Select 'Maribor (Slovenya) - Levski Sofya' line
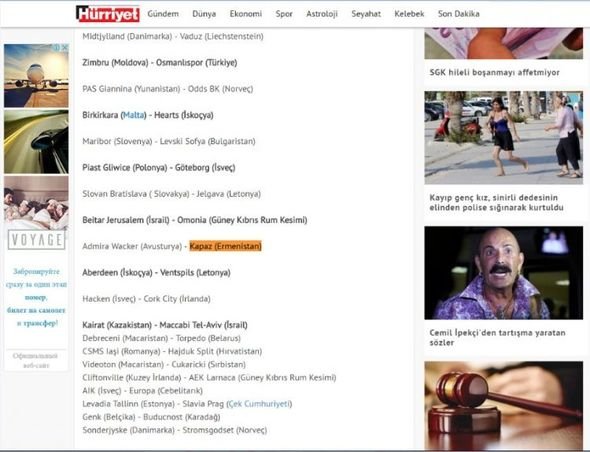This screenshot has width=590, height=452. [x=169, y=141]
